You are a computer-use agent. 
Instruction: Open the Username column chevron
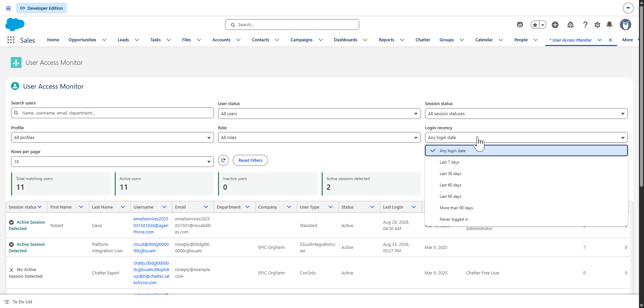coord(164,207)
